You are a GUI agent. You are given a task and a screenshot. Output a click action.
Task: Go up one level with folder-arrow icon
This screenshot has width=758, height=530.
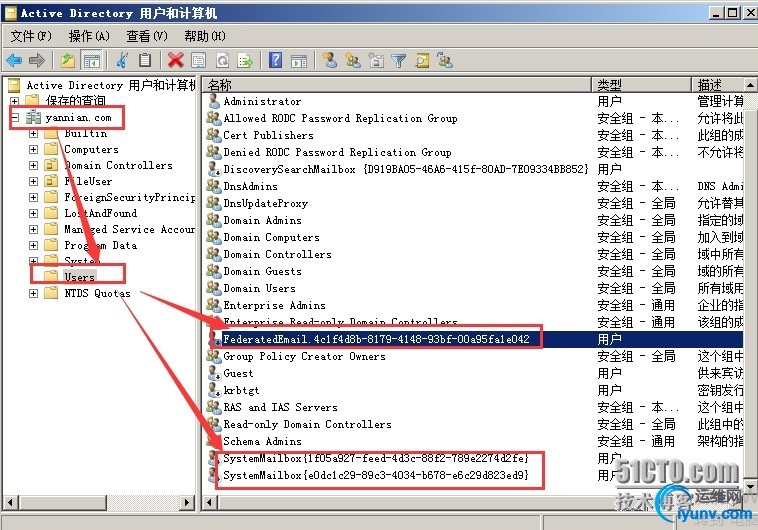68,60
